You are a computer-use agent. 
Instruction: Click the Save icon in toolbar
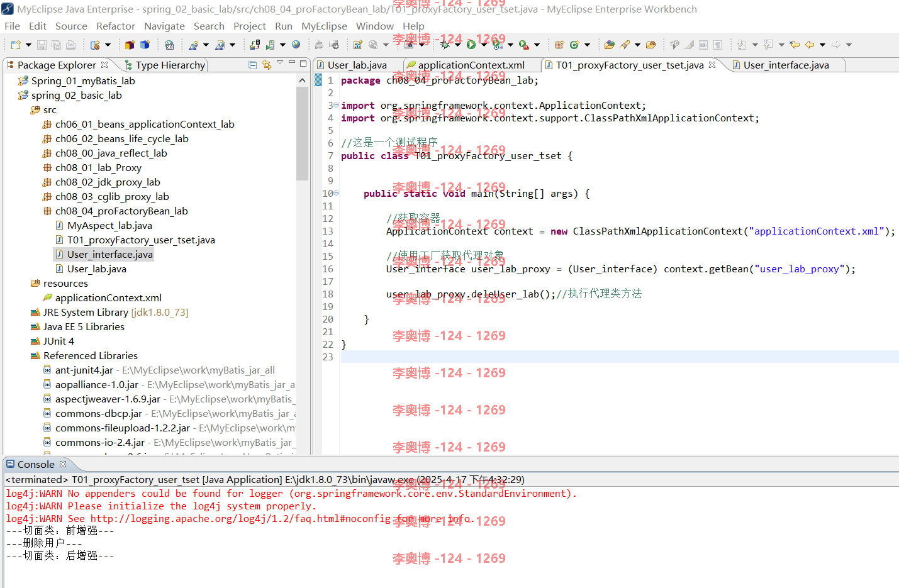click(42, 45)
